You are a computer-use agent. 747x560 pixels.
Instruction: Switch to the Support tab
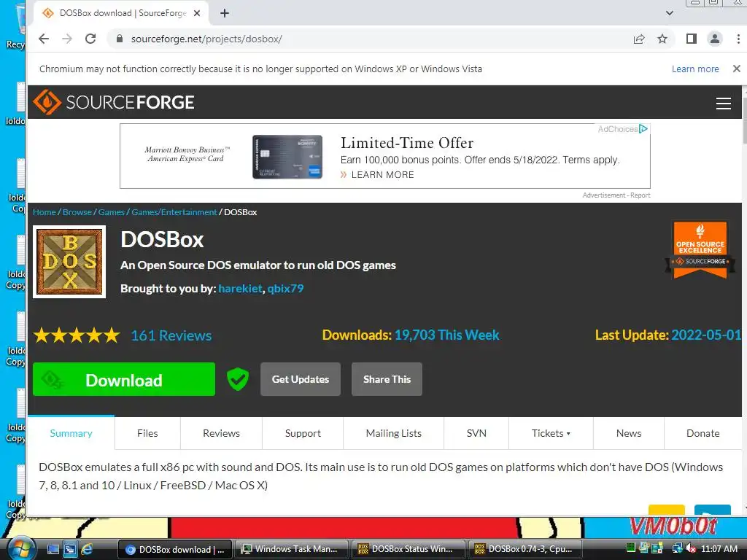303,433
